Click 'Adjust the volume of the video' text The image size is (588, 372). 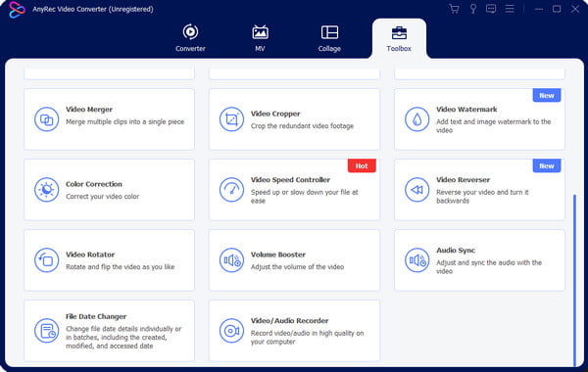point(297,266)
